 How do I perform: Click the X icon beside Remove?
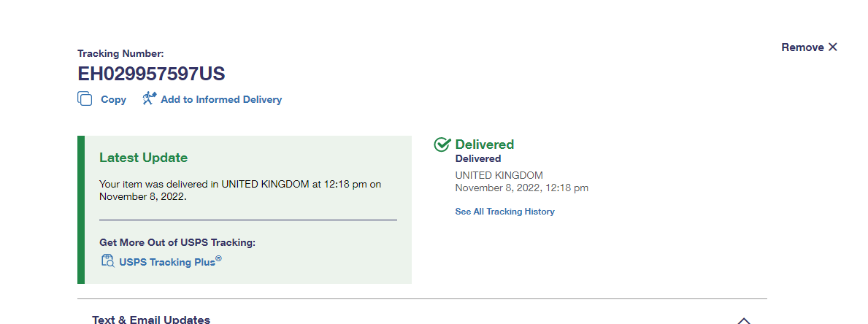[833, 47]
